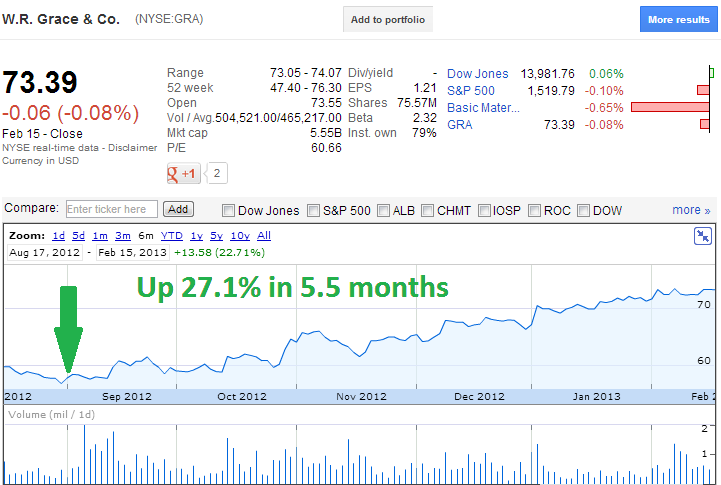
Task: Click the Disclaimer link
Action: (x=132, y=148)
